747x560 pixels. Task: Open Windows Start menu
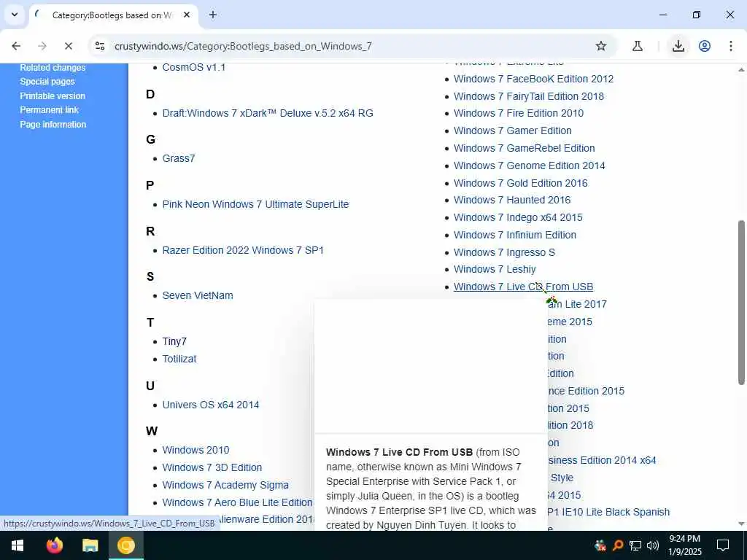tap(18, 545)
